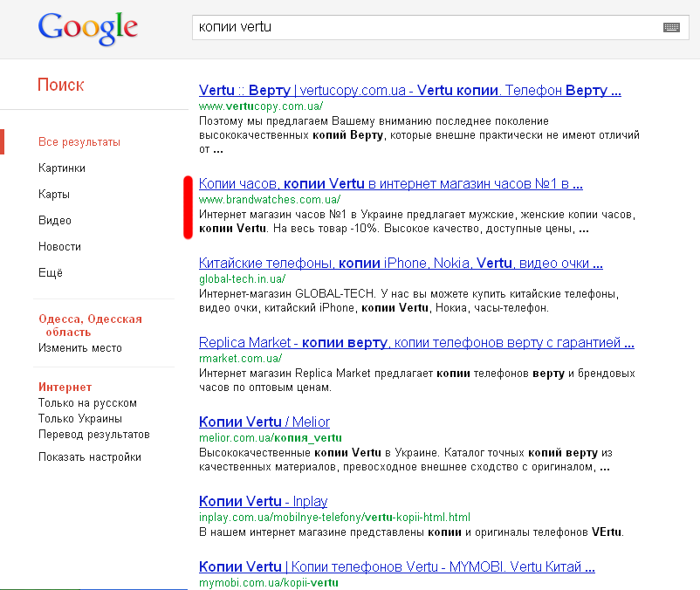Viewport: 700px width, 590px height.
Task: Click the green URL mymobi.com.ua/kopii-vertu
Action: 269,583
